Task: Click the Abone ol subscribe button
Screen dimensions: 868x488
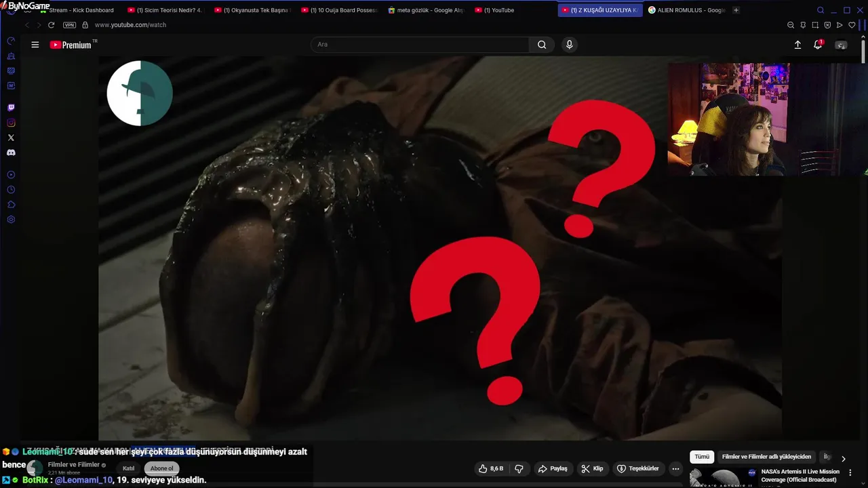Action: (x=161, y=468)
